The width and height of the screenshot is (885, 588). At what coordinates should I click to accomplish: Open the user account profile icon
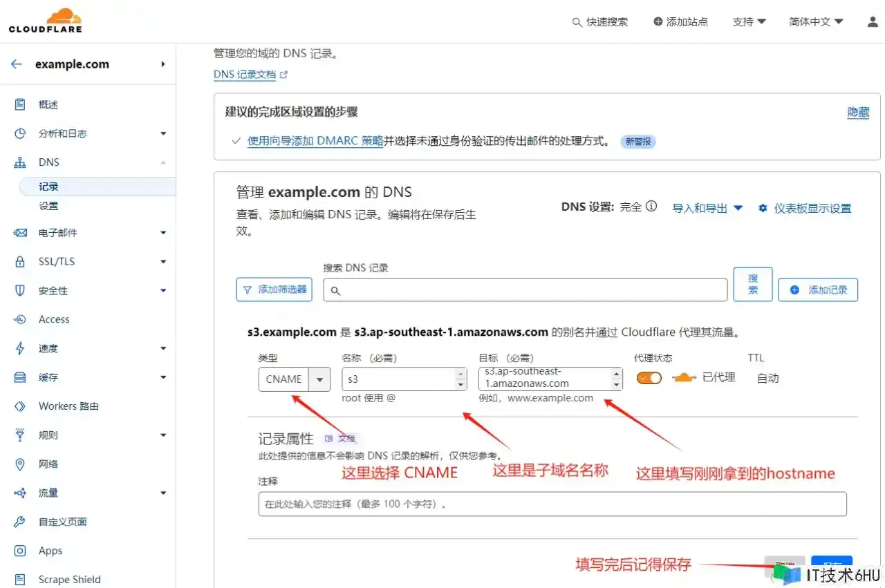pos(873,21)
